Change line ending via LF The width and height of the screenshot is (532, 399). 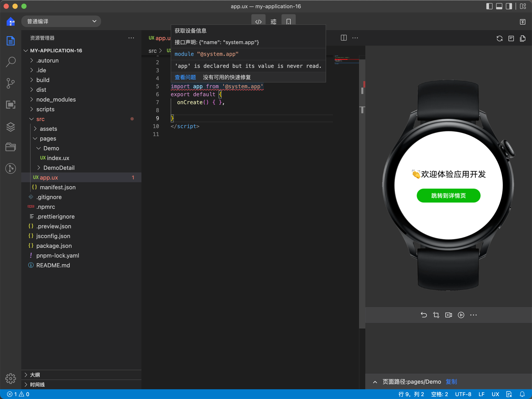481,394
